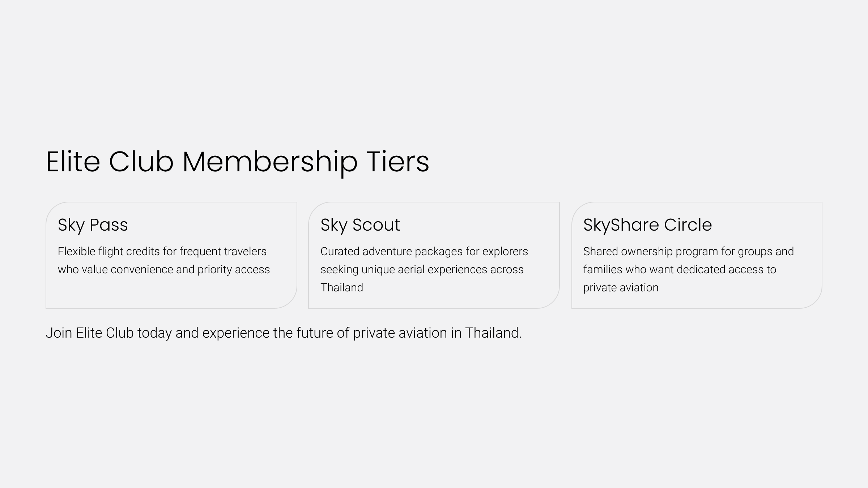Select the "Sky Scout" card heading
The height and width of the screenshot is (488, 868).
tap(360, 225)
